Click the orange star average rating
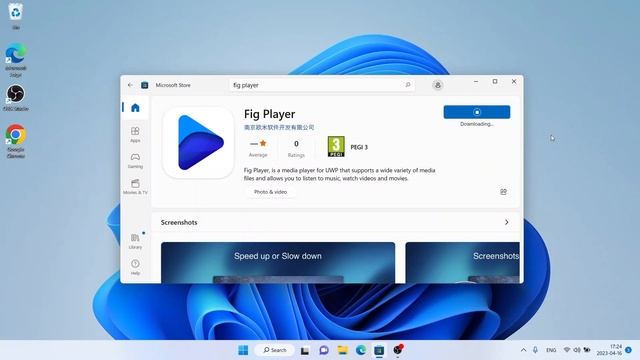Screen dimensions: 640x360 (263, 143)
